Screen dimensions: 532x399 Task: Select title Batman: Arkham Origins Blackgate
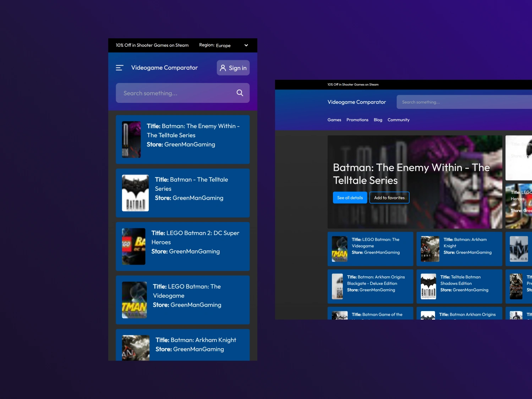tap(376, 280)
